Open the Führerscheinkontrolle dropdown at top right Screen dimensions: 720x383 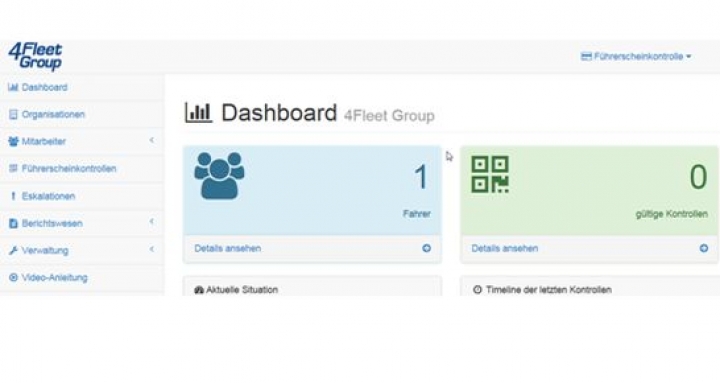point(636,56)
